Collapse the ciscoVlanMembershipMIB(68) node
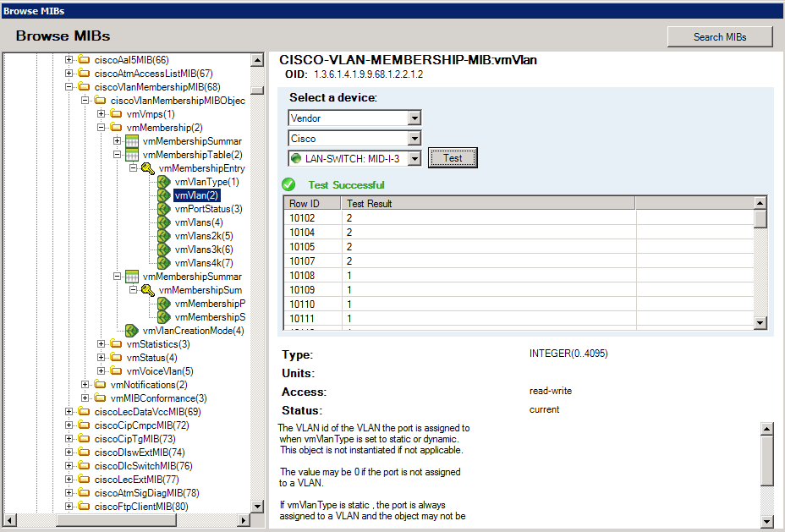785x532 pixels. pos(69,86)
